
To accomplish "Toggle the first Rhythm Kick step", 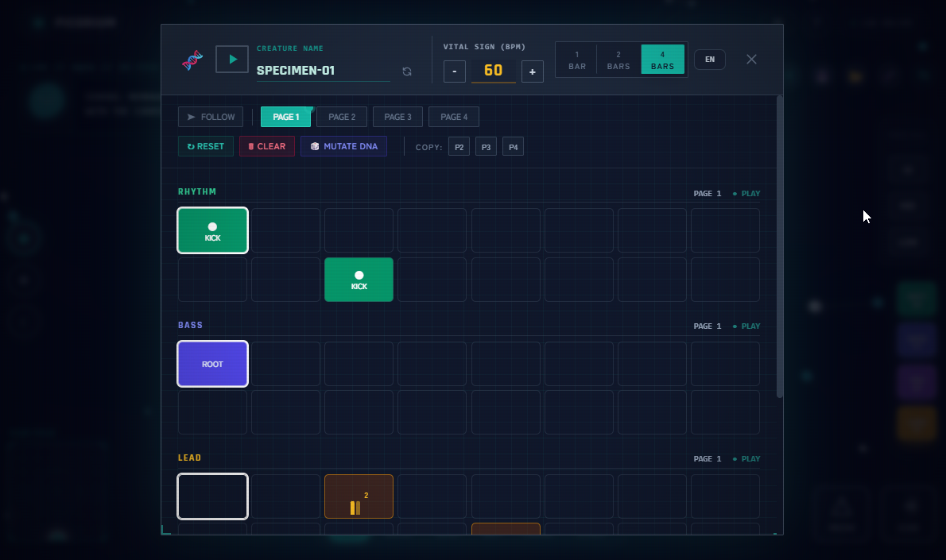I will point(212,230).
